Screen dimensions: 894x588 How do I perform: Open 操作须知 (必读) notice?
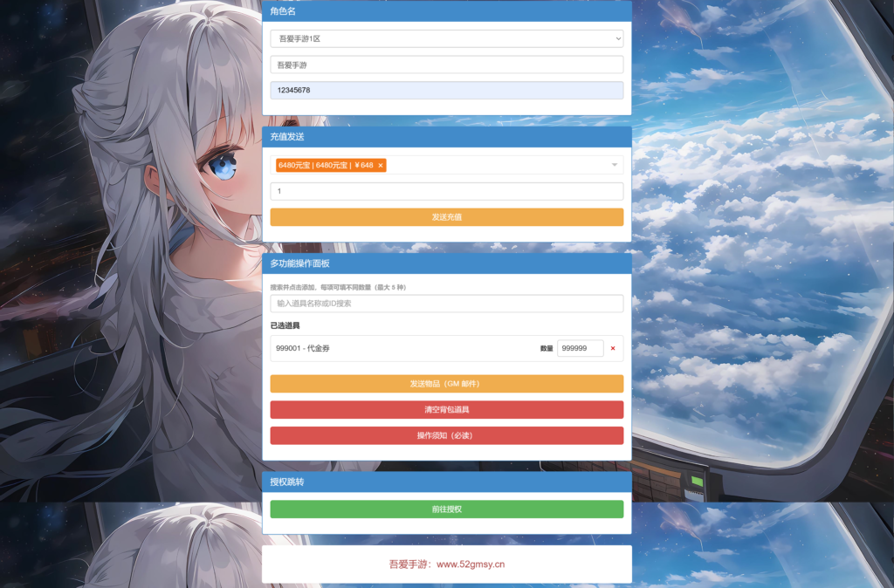coord(446,435)
